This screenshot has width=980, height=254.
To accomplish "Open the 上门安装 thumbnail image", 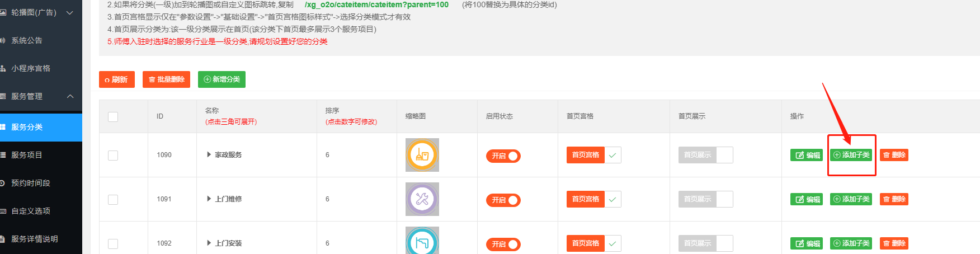I will 422,241.
